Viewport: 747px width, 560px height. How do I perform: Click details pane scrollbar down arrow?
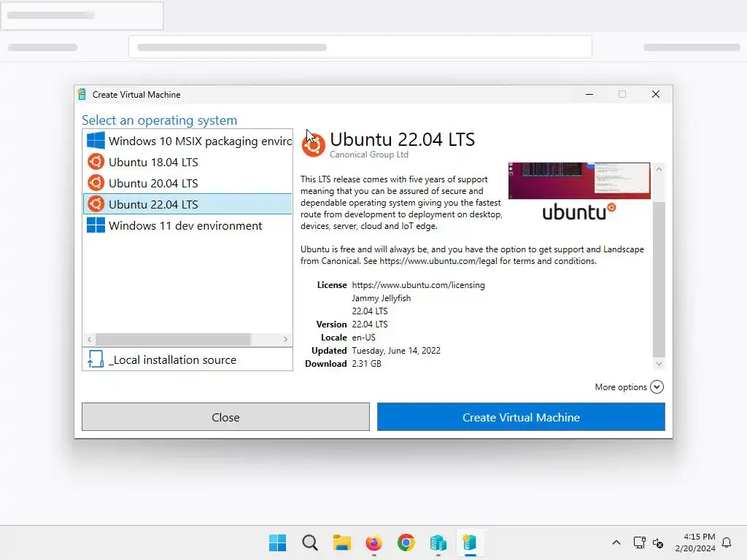(x=659, y=365)
